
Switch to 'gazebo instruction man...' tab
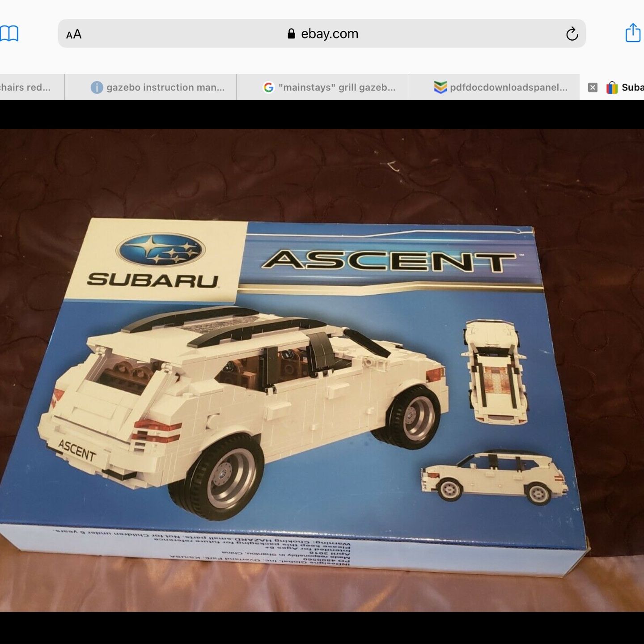[151, 87]
